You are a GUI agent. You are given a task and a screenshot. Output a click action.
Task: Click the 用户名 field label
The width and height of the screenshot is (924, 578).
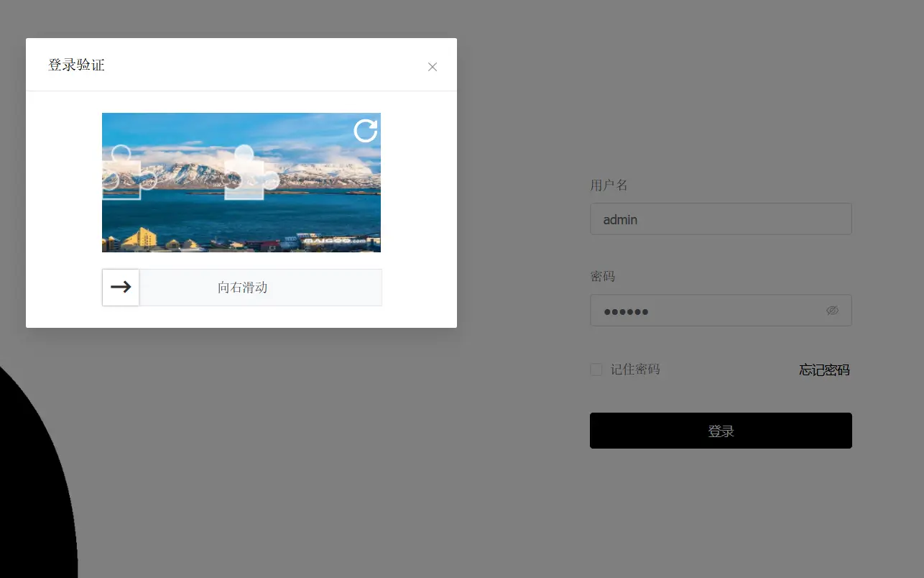[609, 185]
